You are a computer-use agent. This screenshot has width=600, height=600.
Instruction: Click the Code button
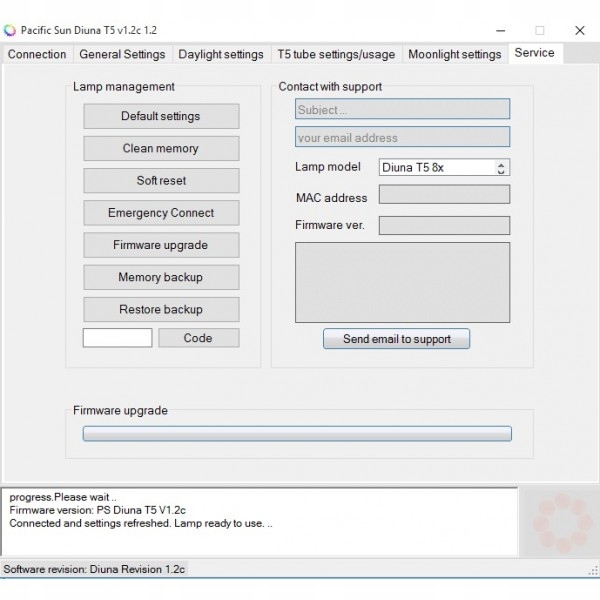click(198, 338)
